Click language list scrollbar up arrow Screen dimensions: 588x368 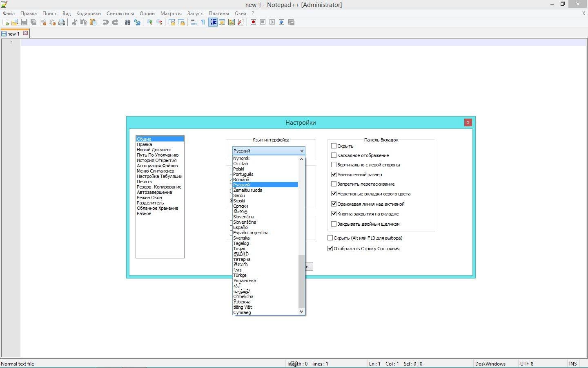(302, 159)
